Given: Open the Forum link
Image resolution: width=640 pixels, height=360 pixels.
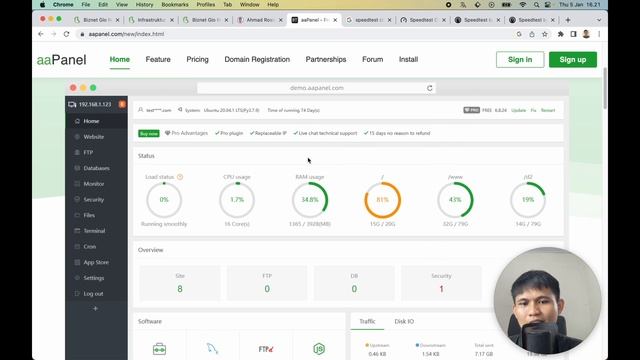Looking at the screenshot, I should (373, 60).
